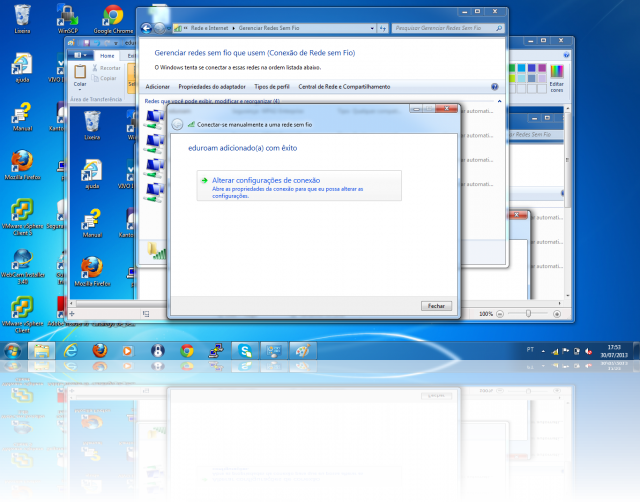This screenshot has height=504, width=640.
Task: Open VMware vSphere Client 5 desktop icon
Action: (22, 217)
